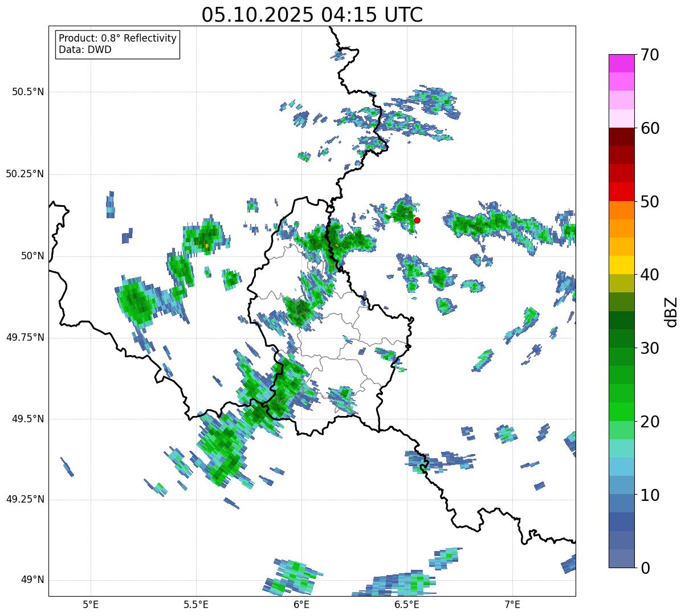Screen dimensions: 685x616
Task: Click the red station marker dot
Action: 417,220
